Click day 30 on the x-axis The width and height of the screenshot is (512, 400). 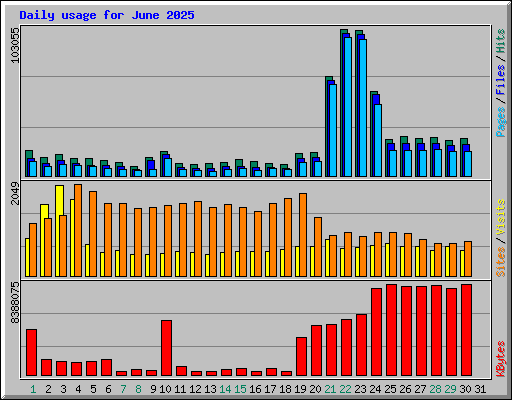[x=465, y=389]
